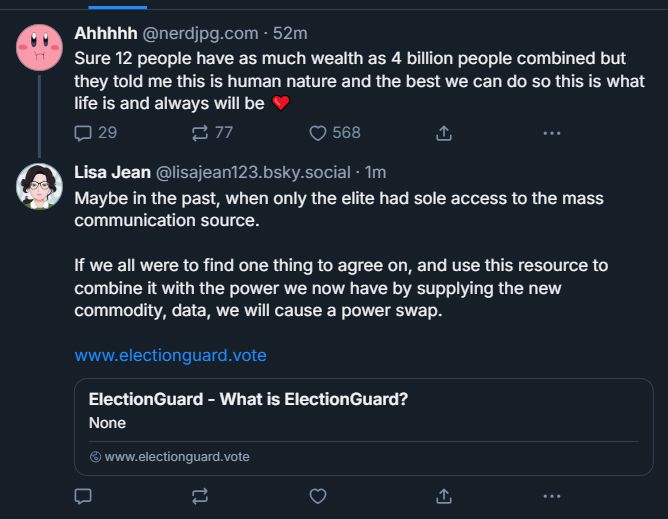The image size is (668, 519).
Task: Open Lisa Jean's profile avatar
Action: pos(40,186)
